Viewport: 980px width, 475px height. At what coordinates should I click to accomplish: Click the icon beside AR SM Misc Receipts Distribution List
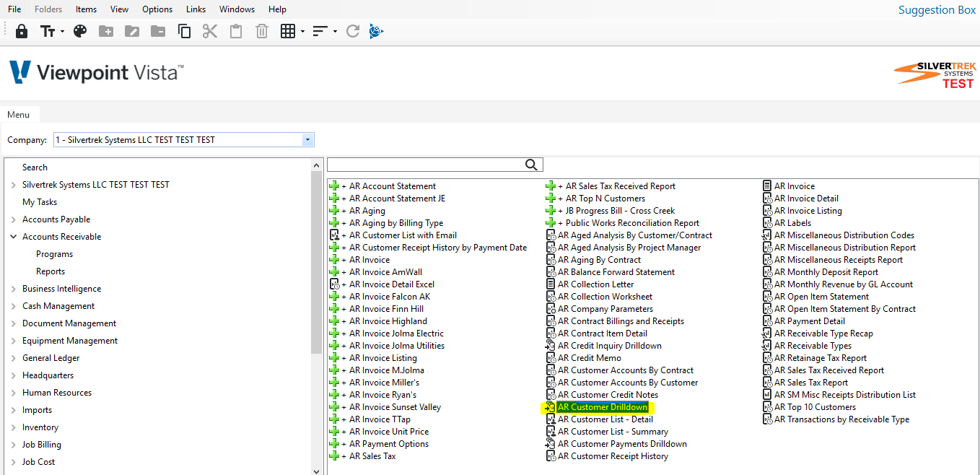(x=767, y=395)
